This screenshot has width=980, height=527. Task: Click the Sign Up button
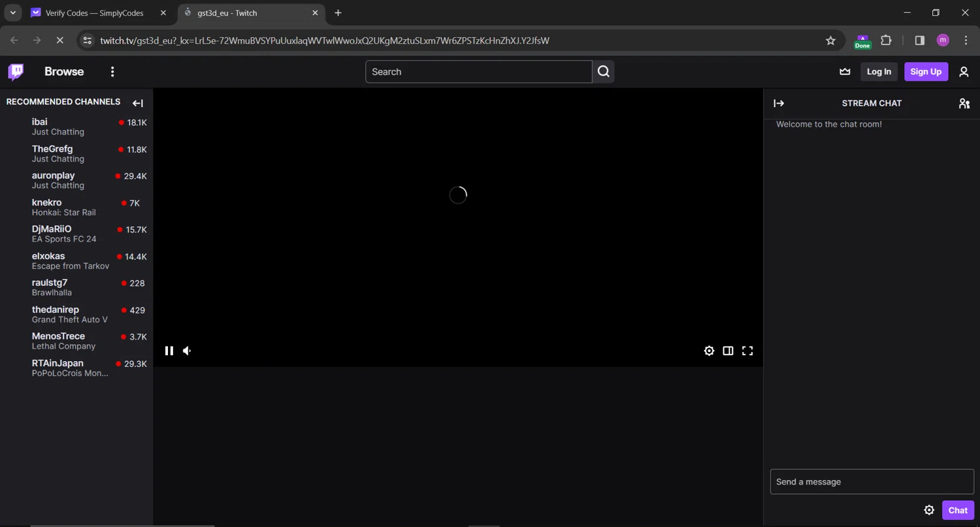click(x=926, y=72)
